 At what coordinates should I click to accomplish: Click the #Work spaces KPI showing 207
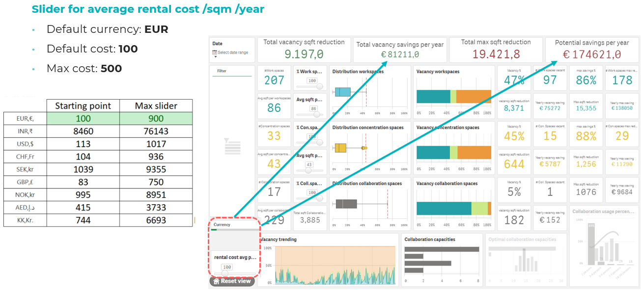pyautogui.click(x=274, y=79)
